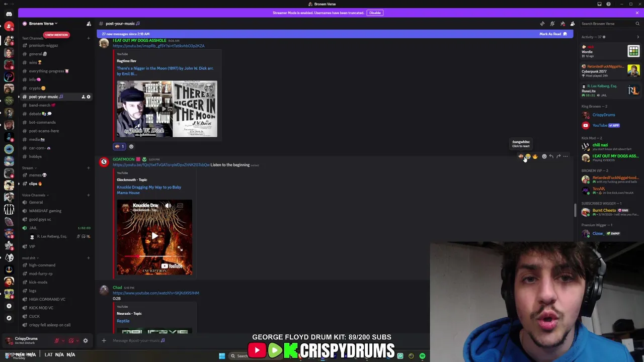Collapse the Text Channels category

[x=33, y=38]
